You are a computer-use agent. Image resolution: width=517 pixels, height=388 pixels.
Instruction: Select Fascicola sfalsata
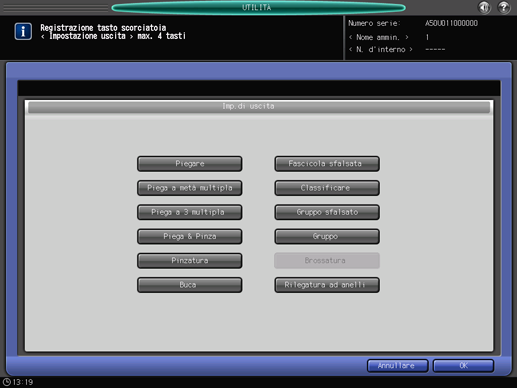point(327,164)
